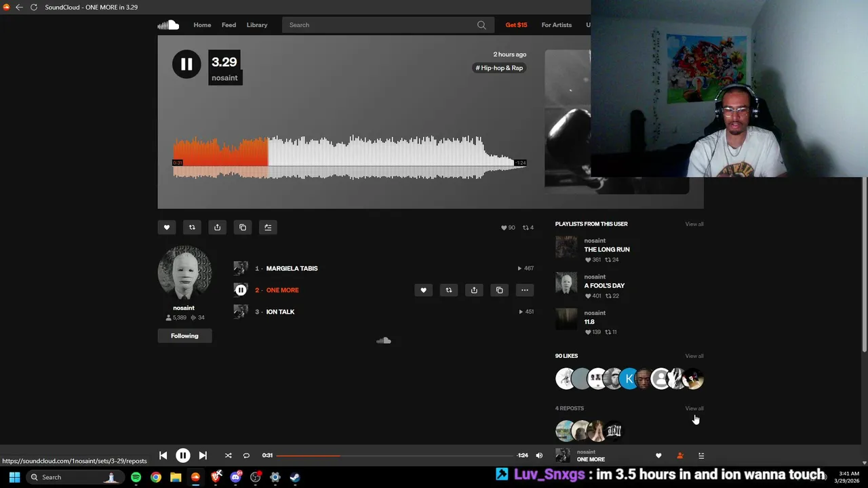Skip to next track in bottom player
The image size is (868, 488).
[x=203, y=455]
